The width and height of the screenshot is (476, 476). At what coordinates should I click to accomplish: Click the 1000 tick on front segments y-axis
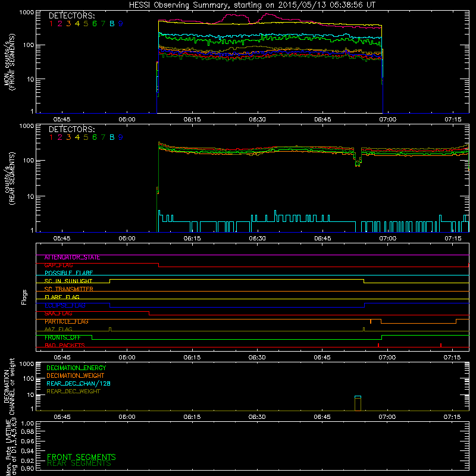[x=27, y=12]
